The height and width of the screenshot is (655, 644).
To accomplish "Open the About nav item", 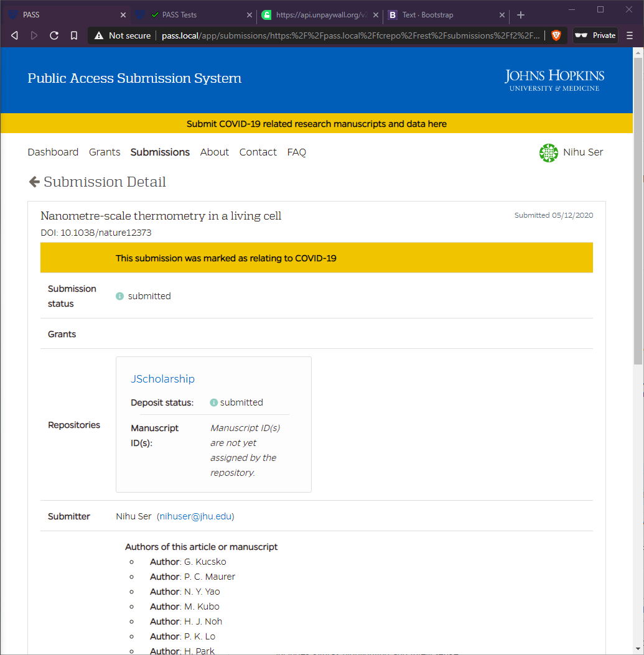I will point(215,152).
